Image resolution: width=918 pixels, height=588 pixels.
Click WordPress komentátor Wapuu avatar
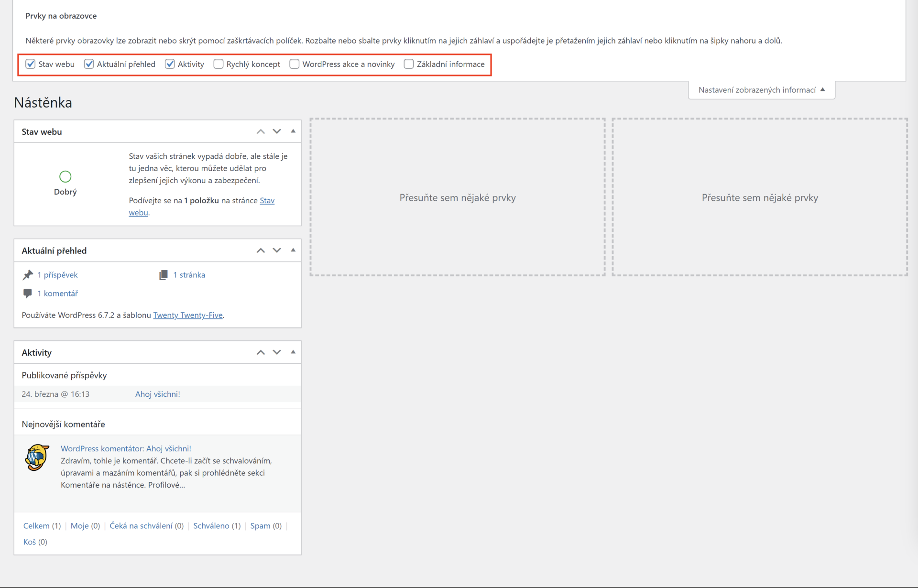click(x=37, y=457)
